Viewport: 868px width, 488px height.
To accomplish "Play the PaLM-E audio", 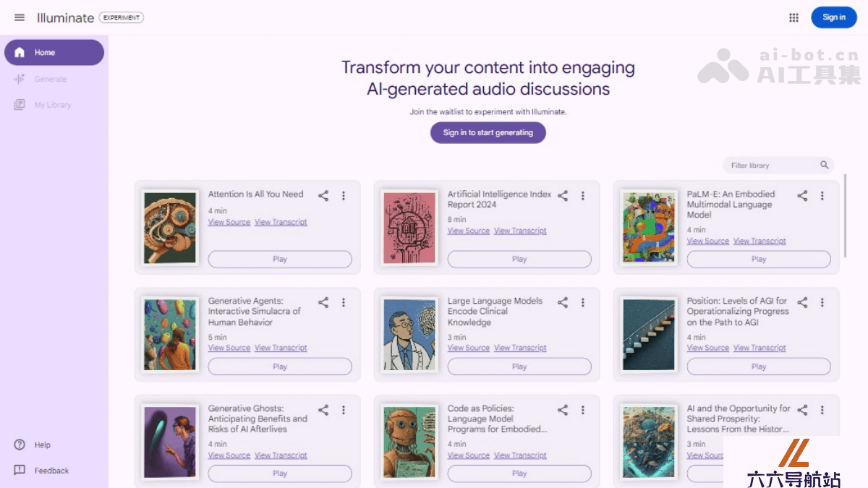I will [759, 259].
